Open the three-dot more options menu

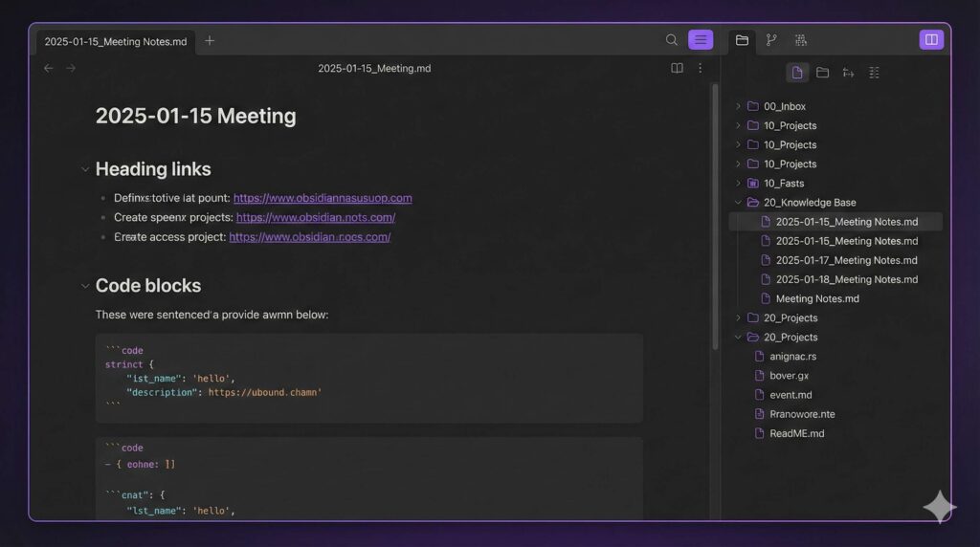point(700,68)
